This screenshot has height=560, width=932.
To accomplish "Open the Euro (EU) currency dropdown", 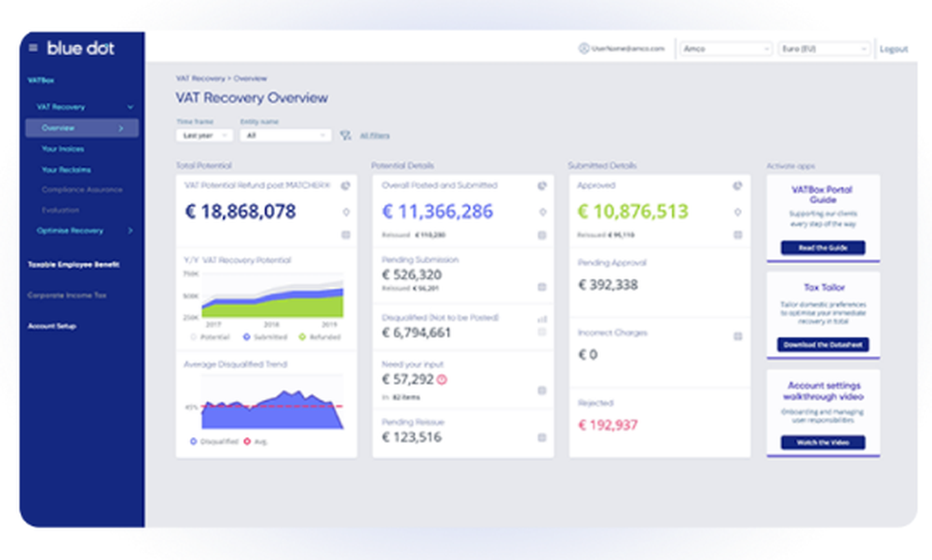I will pyautogui.click(x=824, y=48).
